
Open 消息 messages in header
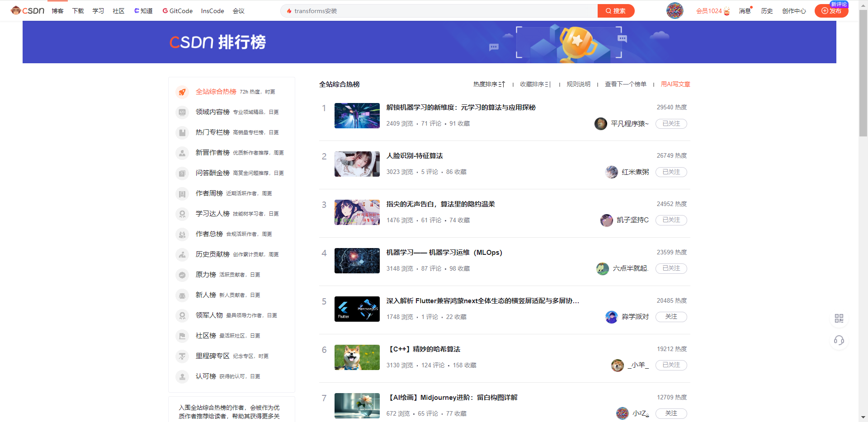745,11
